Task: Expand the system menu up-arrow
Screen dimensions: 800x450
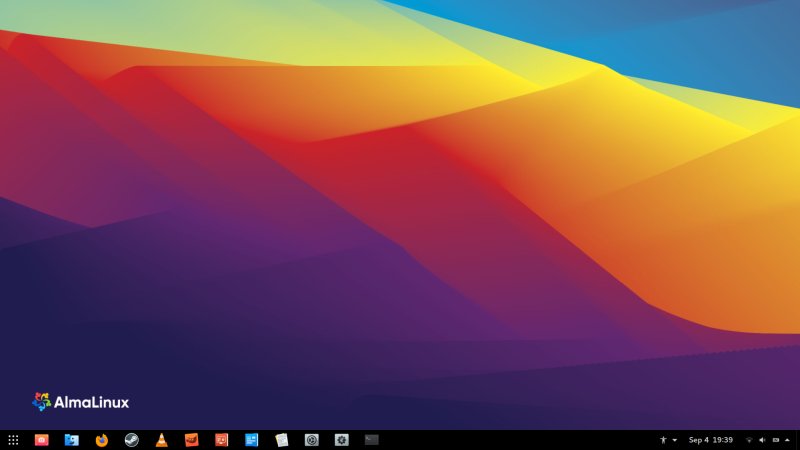Action: coord(787,440)
